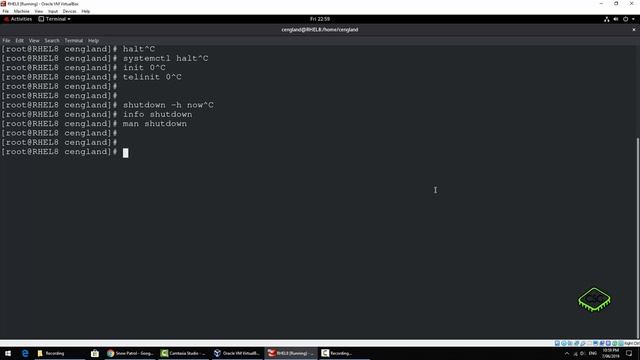Click the VirtualBox Right Ctrl host key indicator
The width and height of the screenshot is (640, 360).
click(632, 343)
